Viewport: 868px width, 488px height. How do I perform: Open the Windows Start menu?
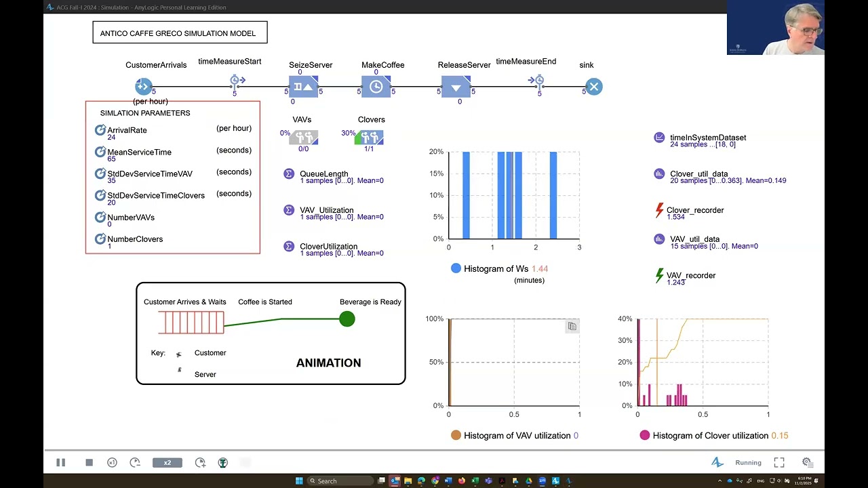tap(299, 481)
